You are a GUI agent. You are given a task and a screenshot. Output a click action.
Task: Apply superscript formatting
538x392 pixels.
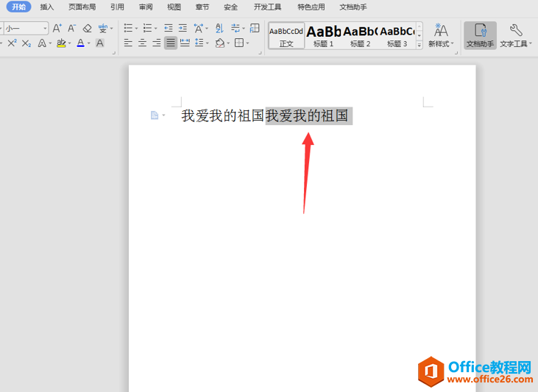(x=12, y=43)
